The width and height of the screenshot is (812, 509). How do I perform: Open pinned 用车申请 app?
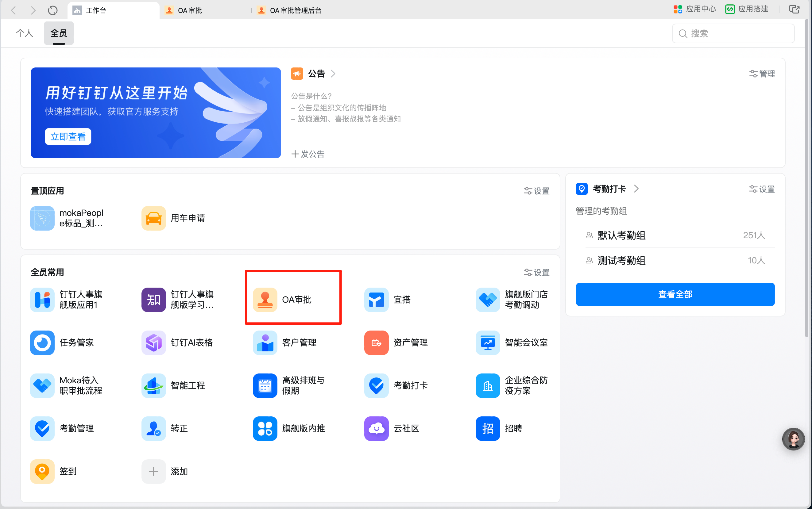[173, 218]
